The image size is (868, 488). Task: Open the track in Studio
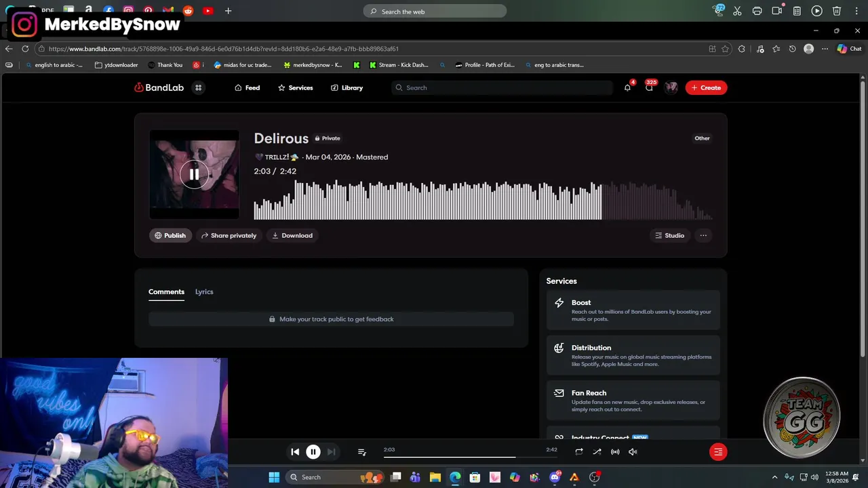click(x=669, y=235)
